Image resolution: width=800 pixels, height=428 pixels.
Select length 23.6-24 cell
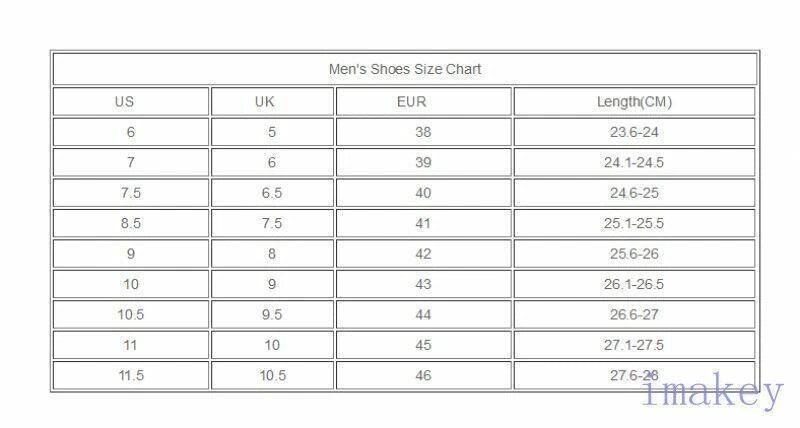click(634, 132)
